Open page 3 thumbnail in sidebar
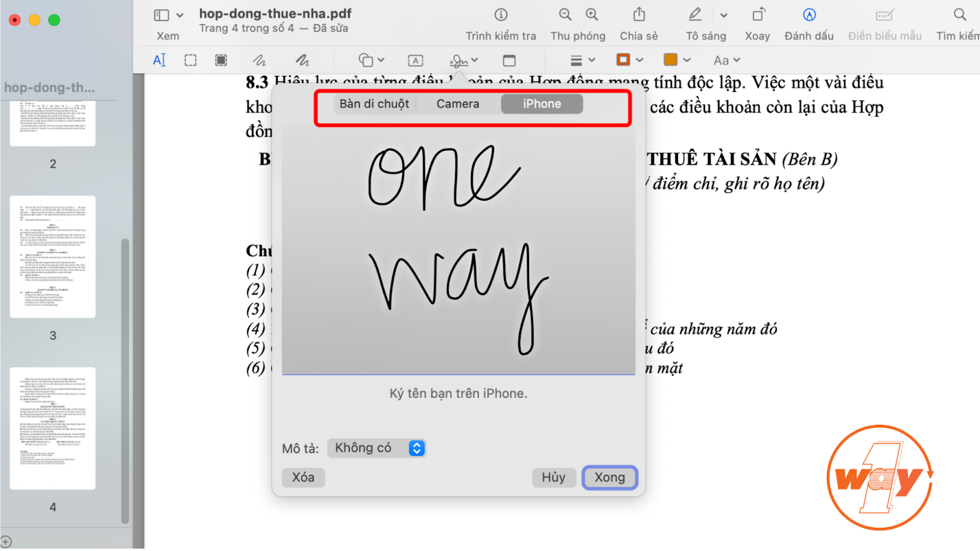The height and width of the screenshot is (551, 980). 53,257
